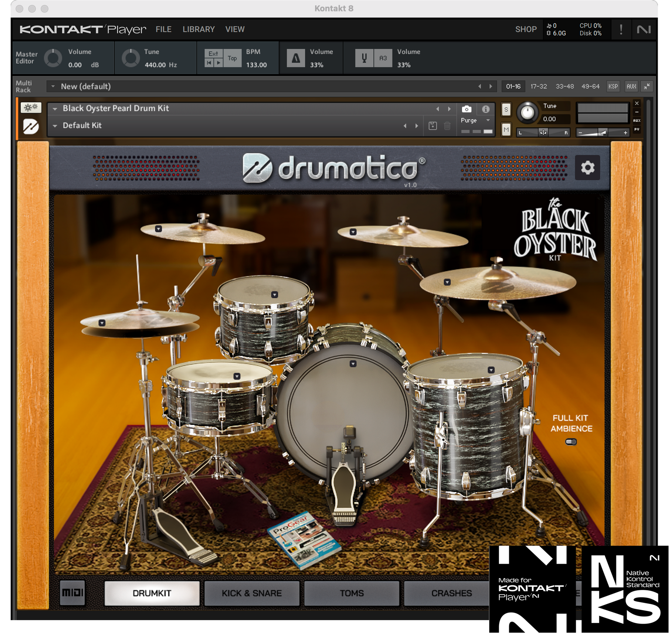This screenshot has width=672, height=638.
Task: Adjust the pan slider below the tune knob
Action: 544,133
